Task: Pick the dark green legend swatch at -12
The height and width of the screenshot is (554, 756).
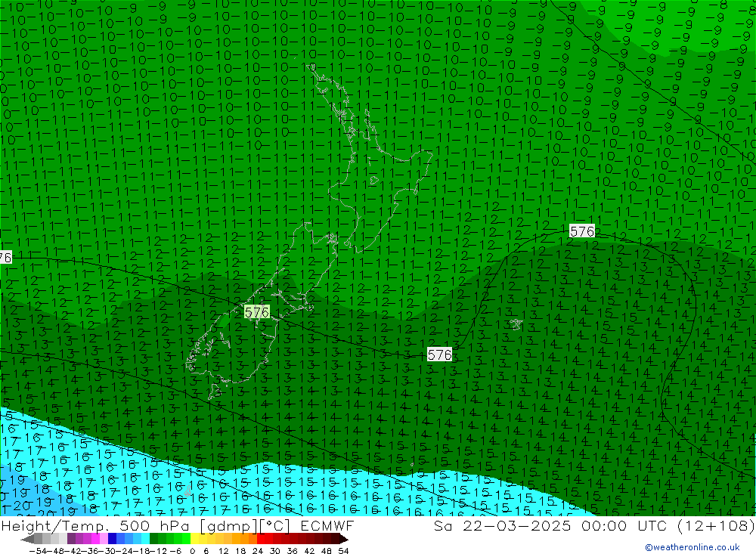Action: [x=153, y=539]
